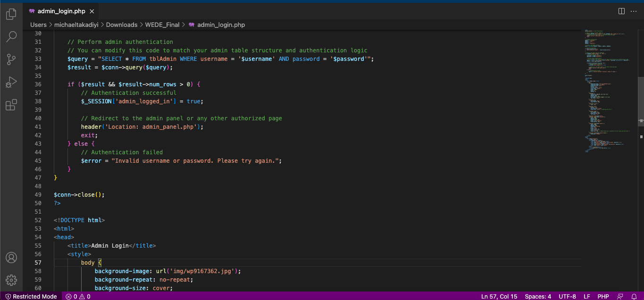
Task: Open errors and warnings Problems indicator
Action: [78, 296]
